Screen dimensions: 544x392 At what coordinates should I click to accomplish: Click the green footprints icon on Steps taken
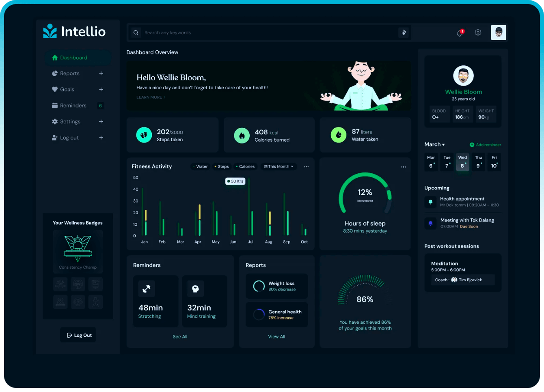[x=144, y=135]
